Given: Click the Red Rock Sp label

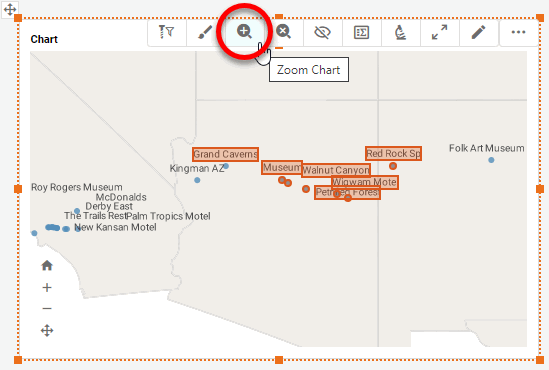Looking at the screenshot, I should pyautogui.click(x=394, y=153).
